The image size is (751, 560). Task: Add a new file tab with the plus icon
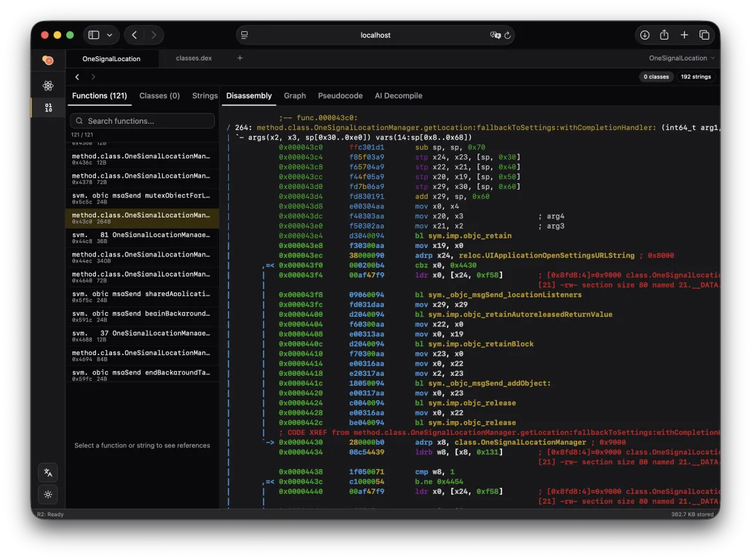tap(240, 58)
